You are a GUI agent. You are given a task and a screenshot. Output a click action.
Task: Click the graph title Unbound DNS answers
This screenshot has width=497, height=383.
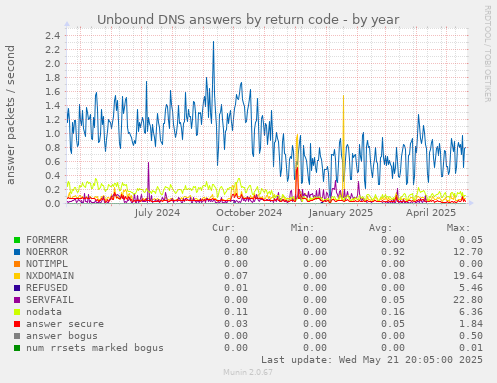(x=248, y=20)
